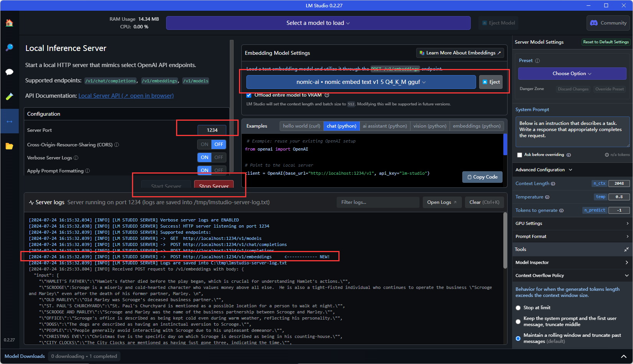The width and height of the screenshot is (633, 364).
Task: Select ai assistant (python) example tab
Action: (385, 126)
